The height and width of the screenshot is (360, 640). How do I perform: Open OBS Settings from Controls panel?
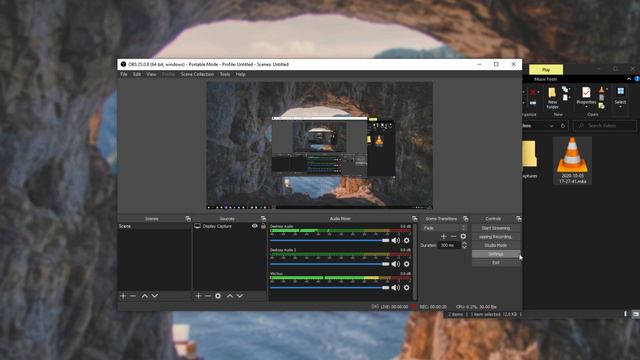tap(496, 254)
